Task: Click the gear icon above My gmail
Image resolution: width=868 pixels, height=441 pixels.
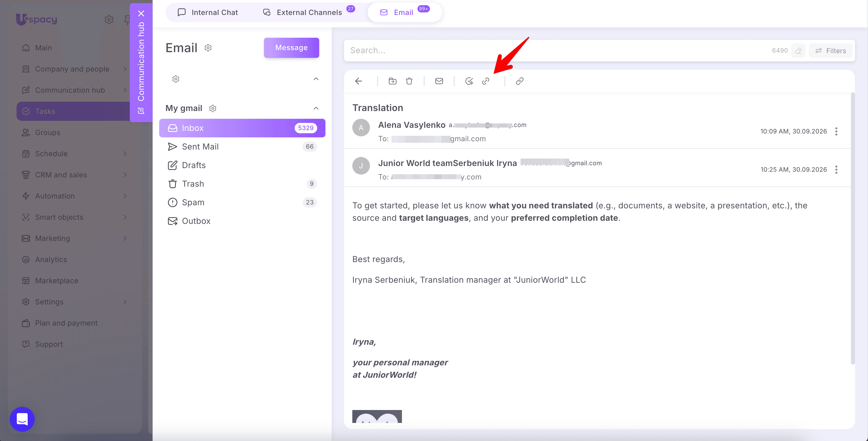Action: pyautogui.click(x=176, y=79)
